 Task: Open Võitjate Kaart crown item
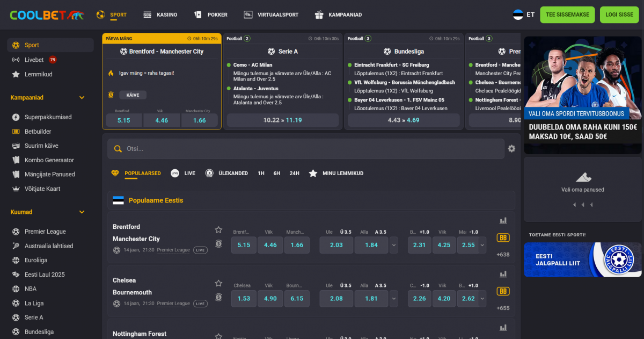pos(42,189)
